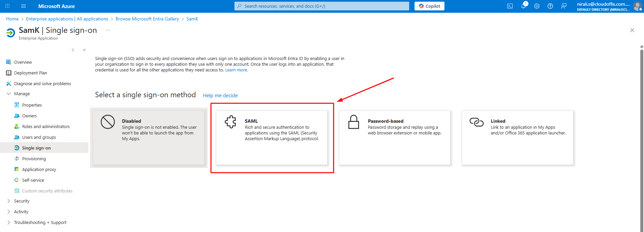The image size is (644, 232).
Task: Click the Diagnose and solve problems icon
Action: [9, 83]
